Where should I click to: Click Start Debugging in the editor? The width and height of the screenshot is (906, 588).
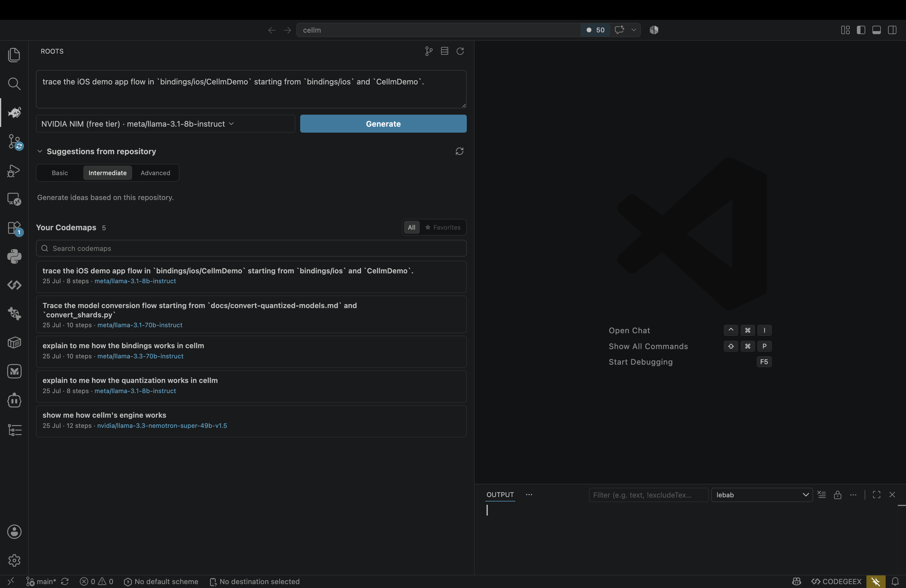pyautogui.click(x=640, y=362)
